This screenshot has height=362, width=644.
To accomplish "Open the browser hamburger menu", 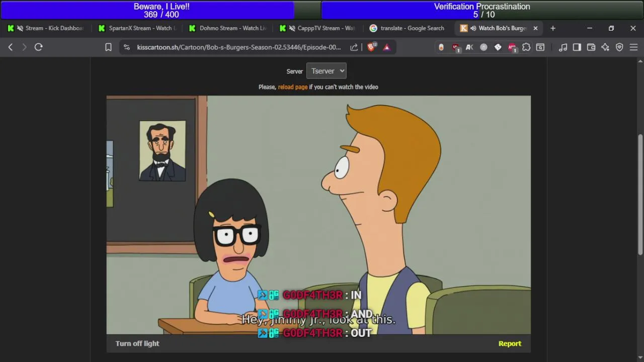I will 633,47.
